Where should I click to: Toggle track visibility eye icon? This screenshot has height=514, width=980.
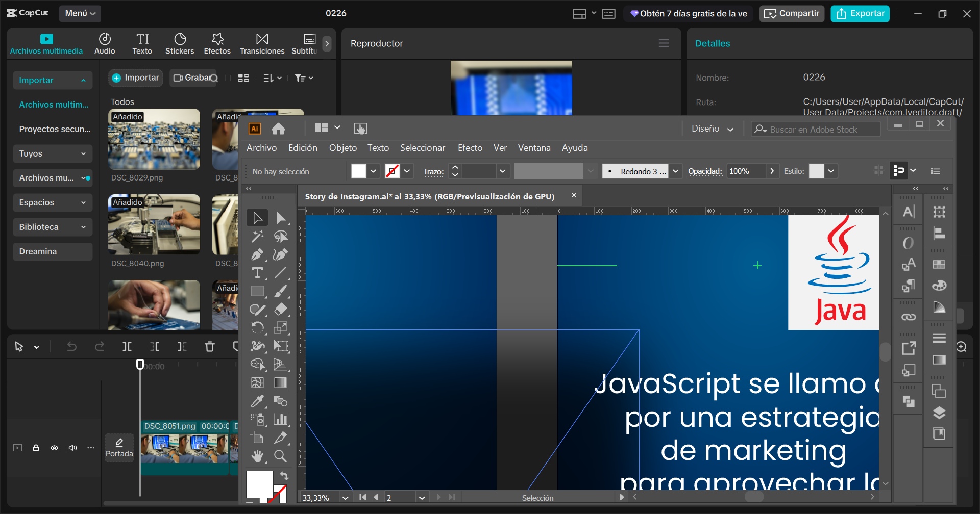click(x=54, y=448)
